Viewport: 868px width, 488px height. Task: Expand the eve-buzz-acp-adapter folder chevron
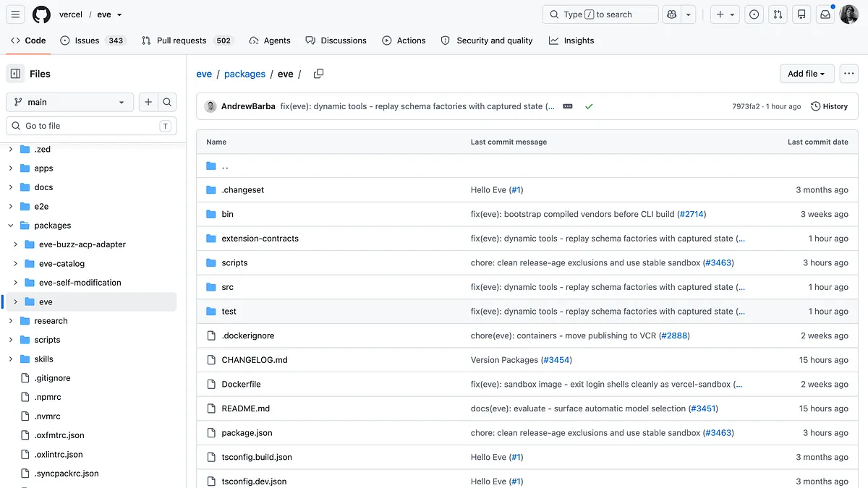[x=16, y=244]
